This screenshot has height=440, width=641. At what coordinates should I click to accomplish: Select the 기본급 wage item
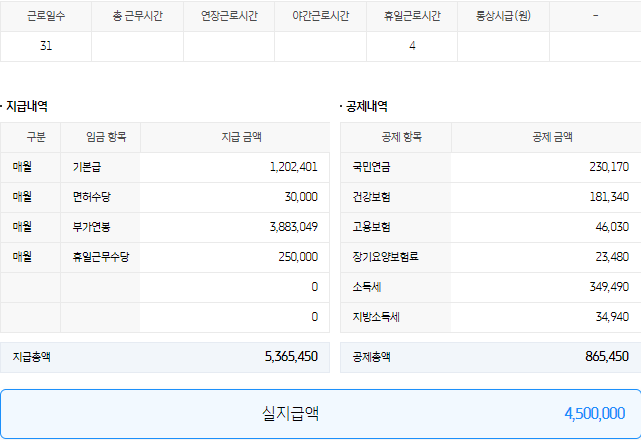87,168
